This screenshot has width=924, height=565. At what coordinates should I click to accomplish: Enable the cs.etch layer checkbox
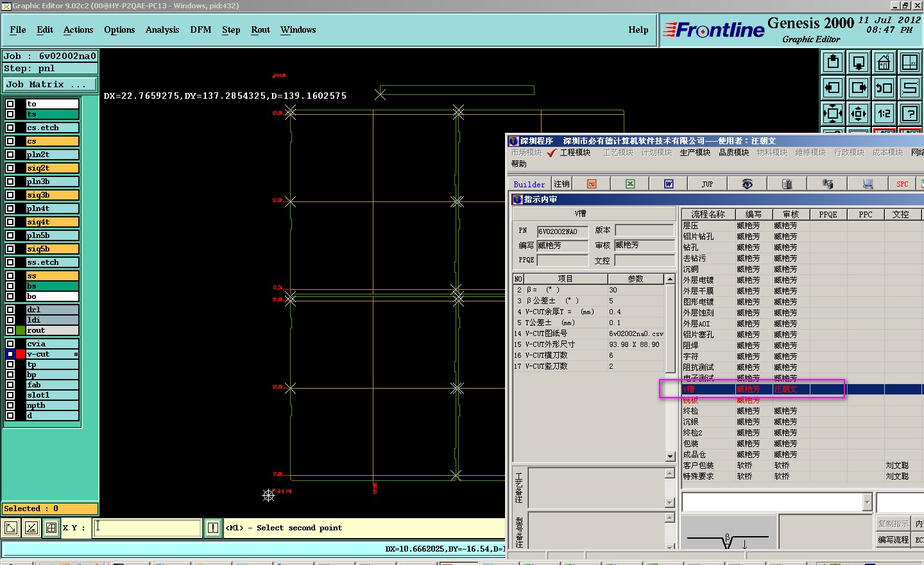coord(10,128)
